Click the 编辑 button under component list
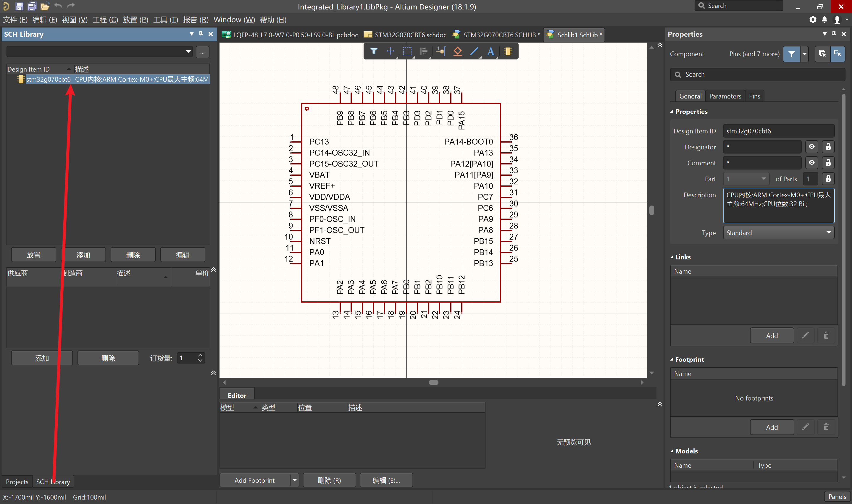 [183, 255]
